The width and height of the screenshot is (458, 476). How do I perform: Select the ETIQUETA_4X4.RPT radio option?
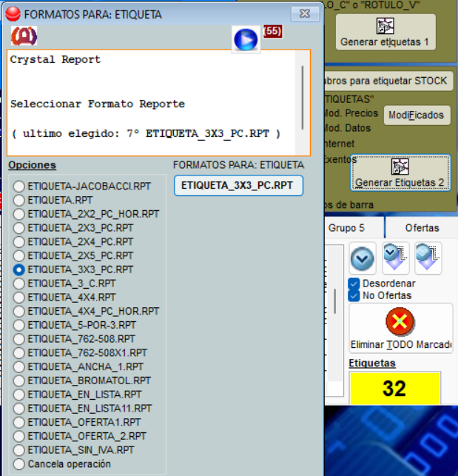(19, 297)
